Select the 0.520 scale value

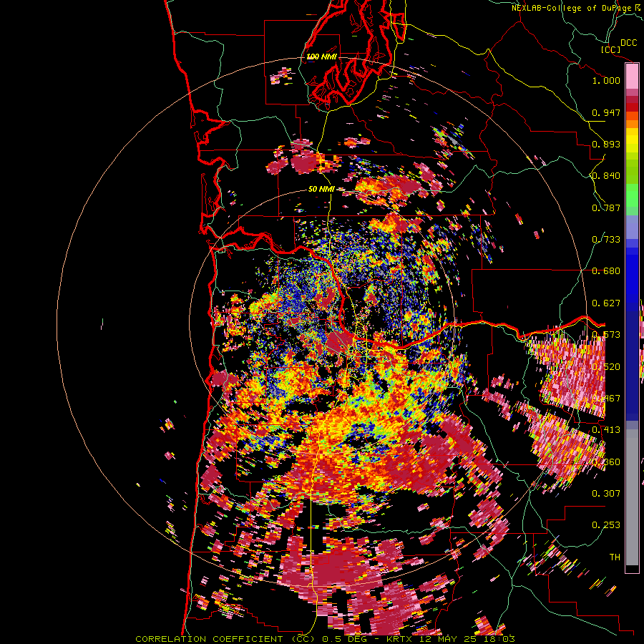click(x=606, y=367)
